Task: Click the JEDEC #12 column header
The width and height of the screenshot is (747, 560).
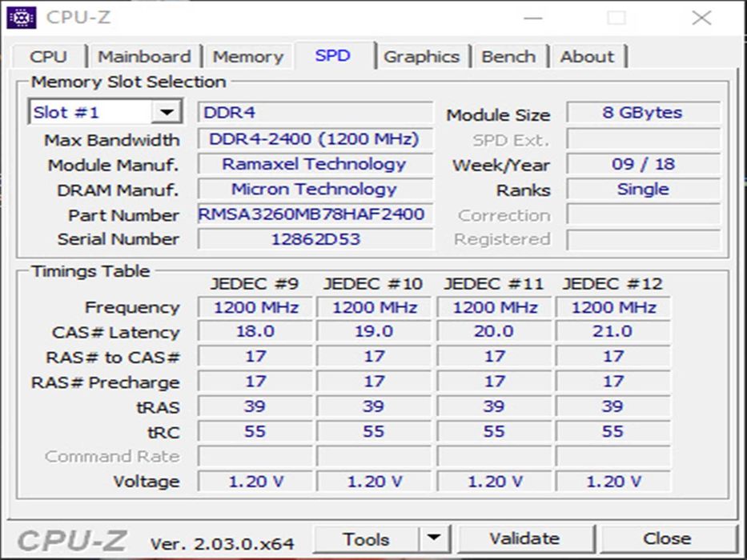Action: click(x=612, y=284)
